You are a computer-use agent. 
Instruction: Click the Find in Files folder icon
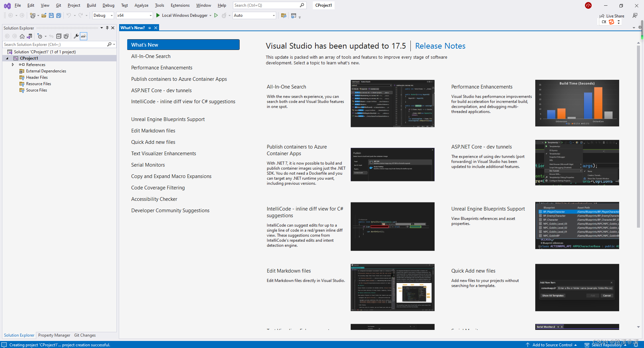(x=284, y=15)
